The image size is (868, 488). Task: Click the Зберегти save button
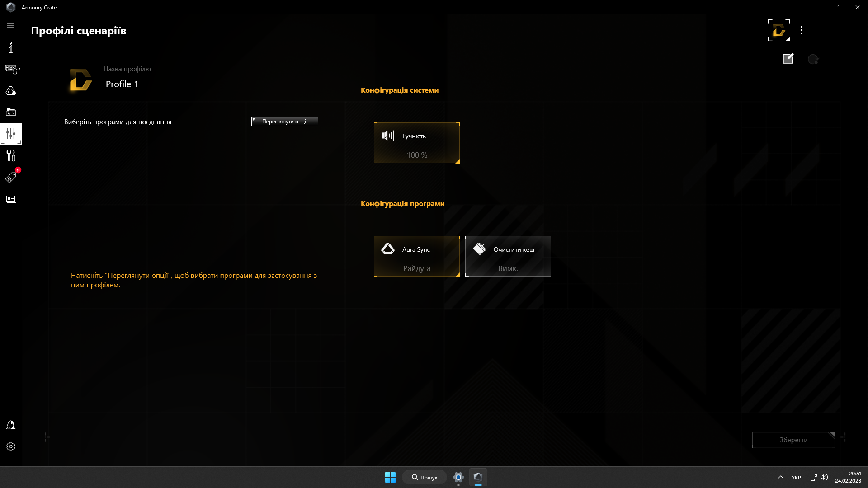click(793, 440)
